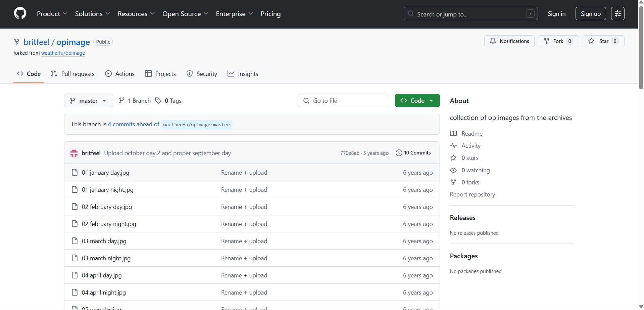The height and width of the screenshot is (310, 644).
Task: Switch to the Actions tab
Action: pyautogui.click(x=120, y=74)
